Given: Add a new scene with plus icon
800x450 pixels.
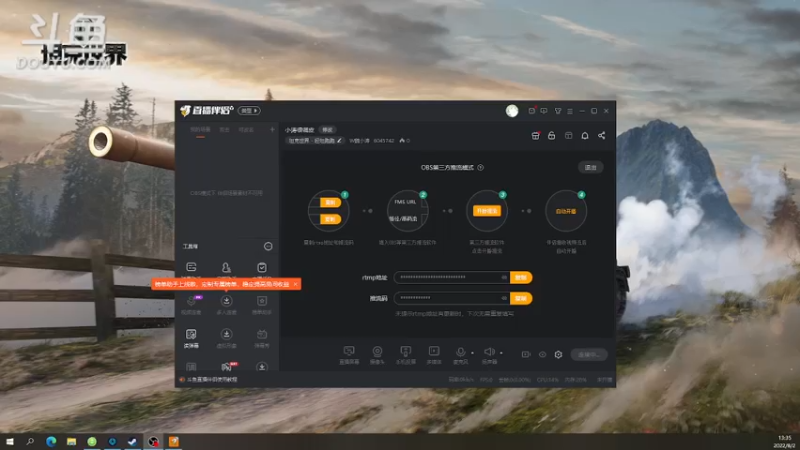Looking at the screenshot, I should tap(272, 130).
